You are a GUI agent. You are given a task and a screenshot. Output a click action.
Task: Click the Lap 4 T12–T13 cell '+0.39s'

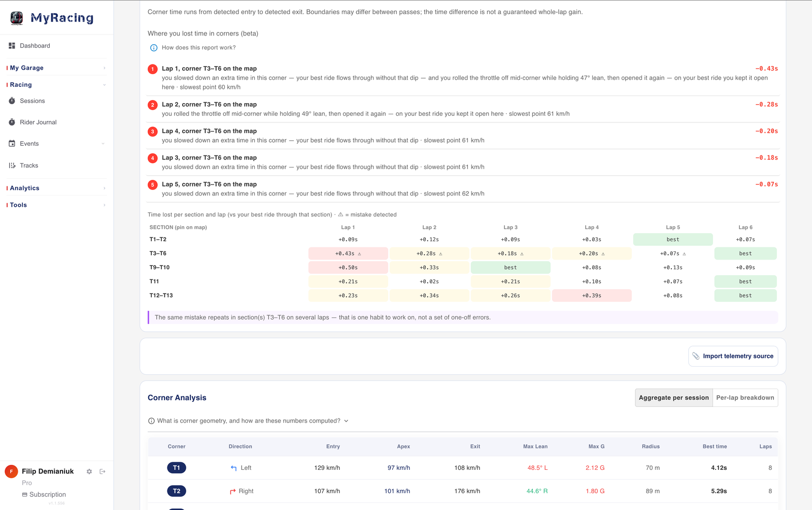pyautogui.click(x=592, y=296)
